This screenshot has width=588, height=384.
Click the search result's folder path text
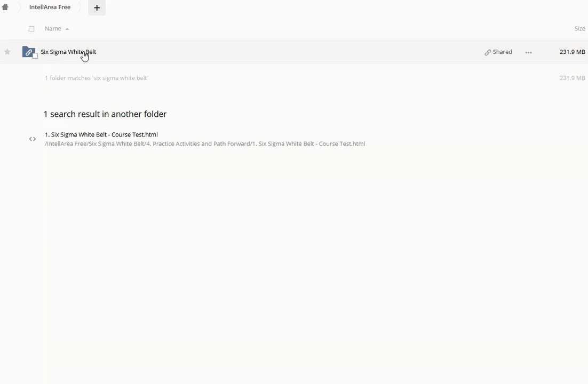click(205, 144)
